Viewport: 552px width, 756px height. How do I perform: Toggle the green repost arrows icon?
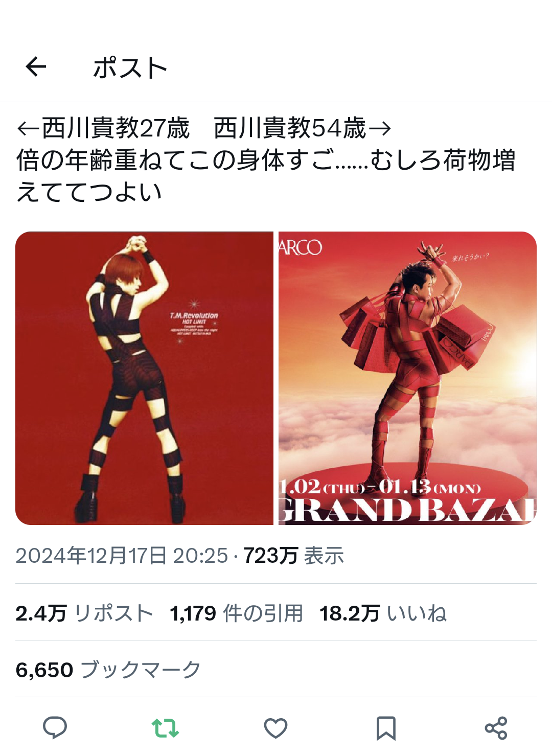point(166,728)
